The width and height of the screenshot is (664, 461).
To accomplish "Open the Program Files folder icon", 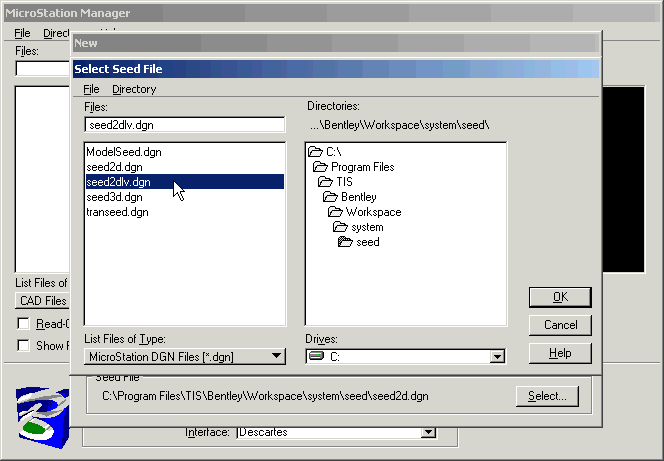I will click(320, 167).
